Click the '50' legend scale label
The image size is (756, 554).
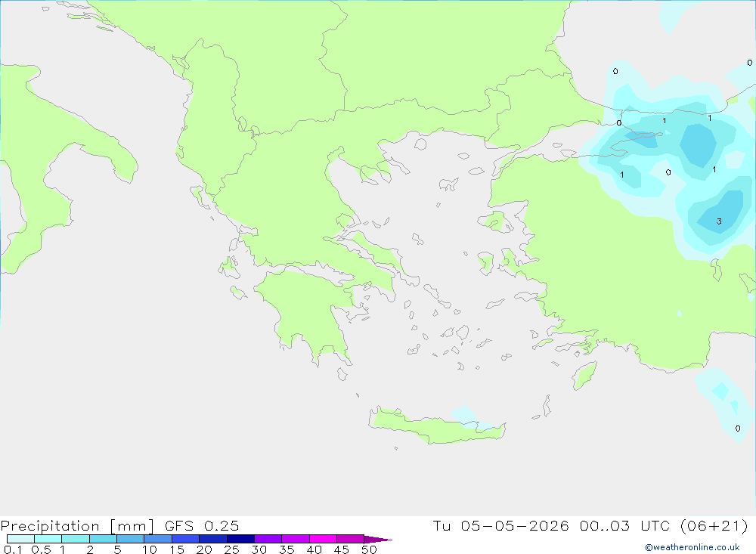click(370, 549)
